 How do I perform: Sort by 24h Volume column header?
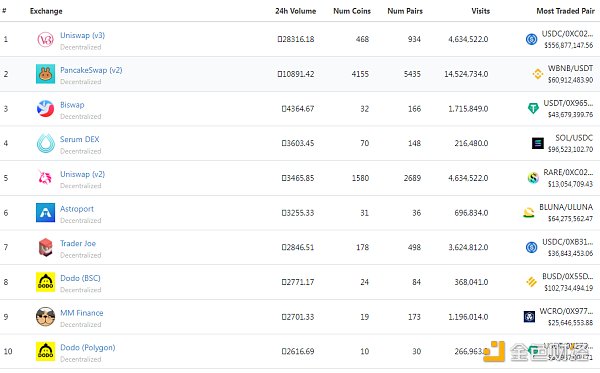click(295, 11)
